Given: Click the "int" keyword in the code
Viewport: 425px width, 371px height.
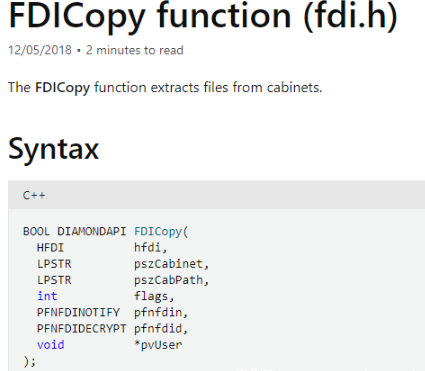Looking at the screenshot, I should pos(47,296).
